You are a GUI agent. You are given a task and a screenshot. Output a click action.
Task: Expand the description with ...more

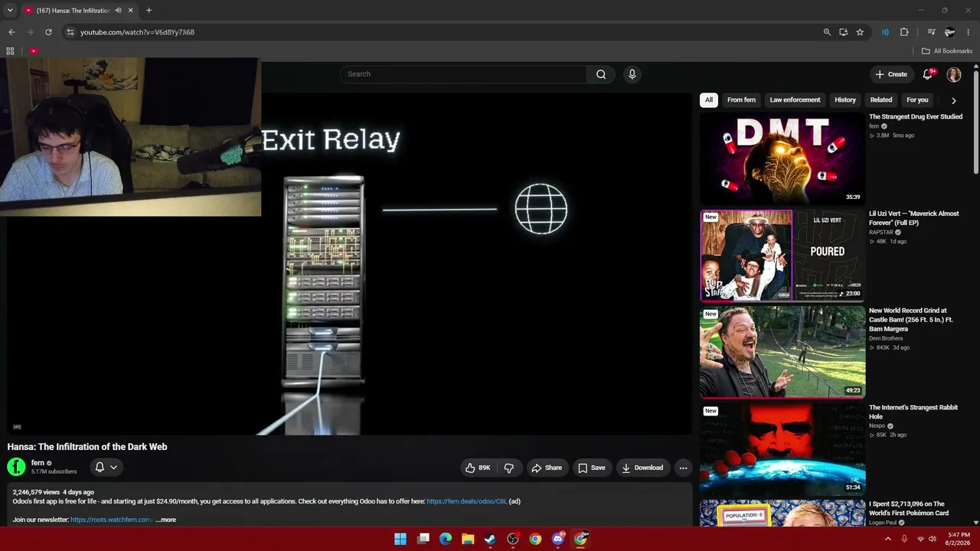[165, 520]
